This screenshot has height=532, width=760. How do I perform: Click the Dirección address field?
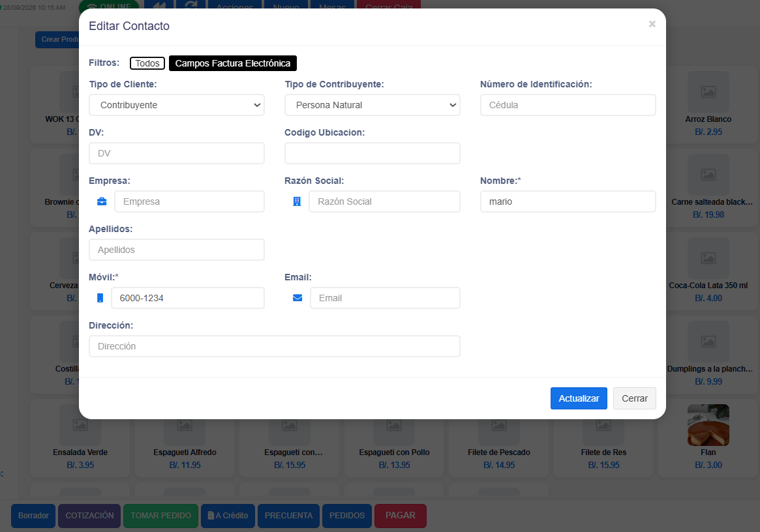coord(275,346)
